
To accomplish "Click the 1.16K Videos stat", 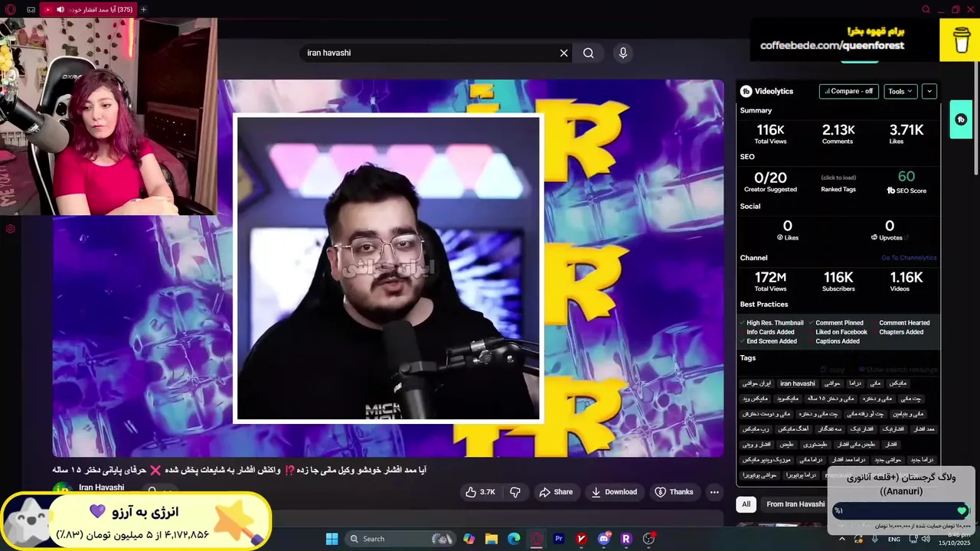I will tap(906, 277).
